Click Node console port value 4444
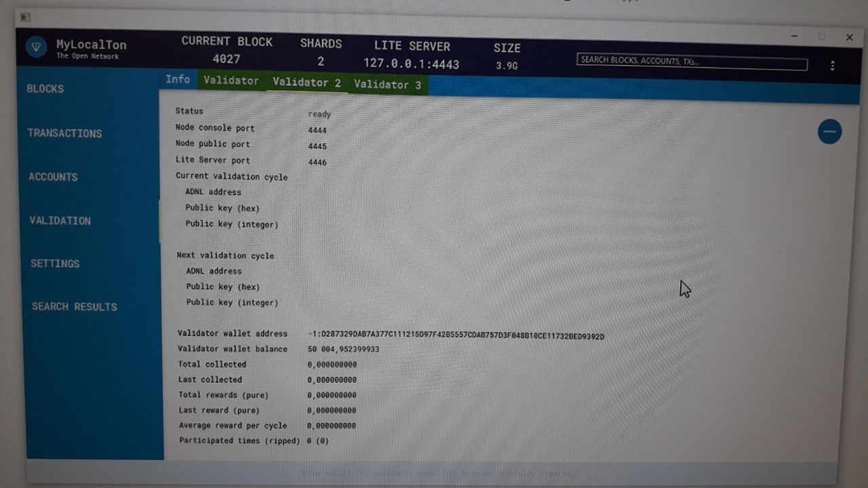868x488 pixels. (317, 131)
